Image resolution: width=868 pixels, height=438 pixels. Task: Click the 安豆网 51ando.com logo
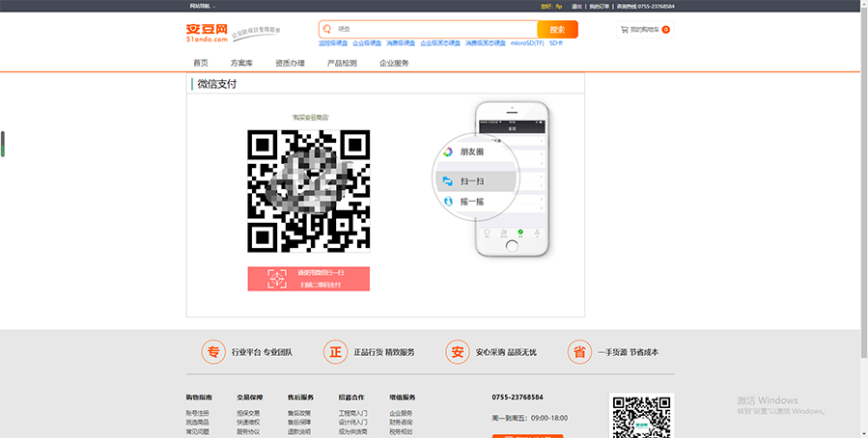[207, 33]
